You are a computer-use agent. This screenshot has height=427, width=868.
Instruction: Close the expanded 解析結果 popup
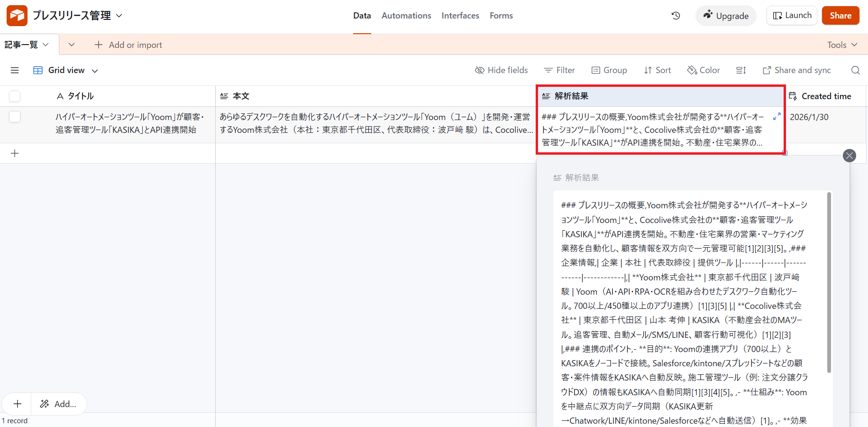(849, 156)
